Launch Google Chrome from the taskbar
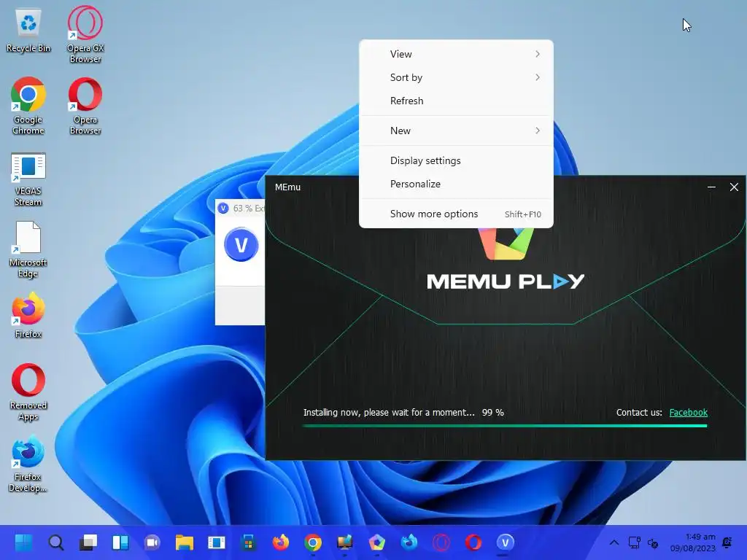747x560 pixels. pos(312,542)
